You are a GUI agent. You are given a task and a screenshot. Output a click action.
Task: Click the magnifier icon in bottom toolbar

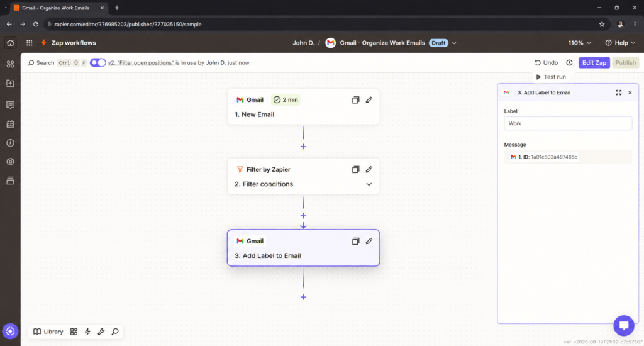(x=115, y=332)
